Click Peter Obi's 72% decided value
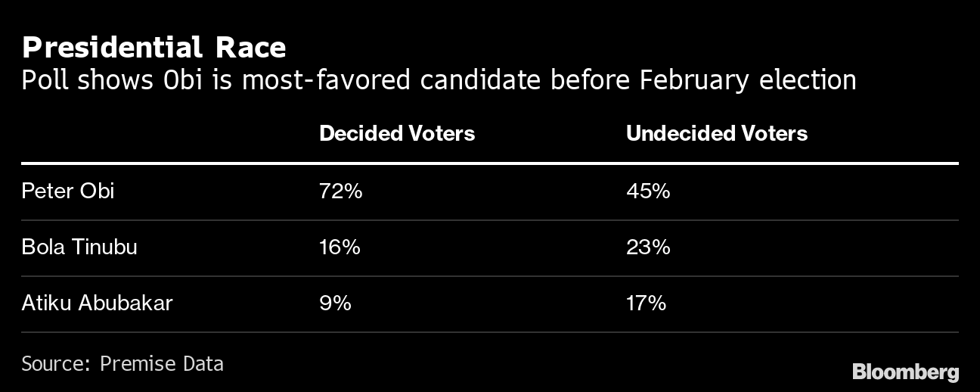Viewport: 980px width, 392px height. pos(340,191)
